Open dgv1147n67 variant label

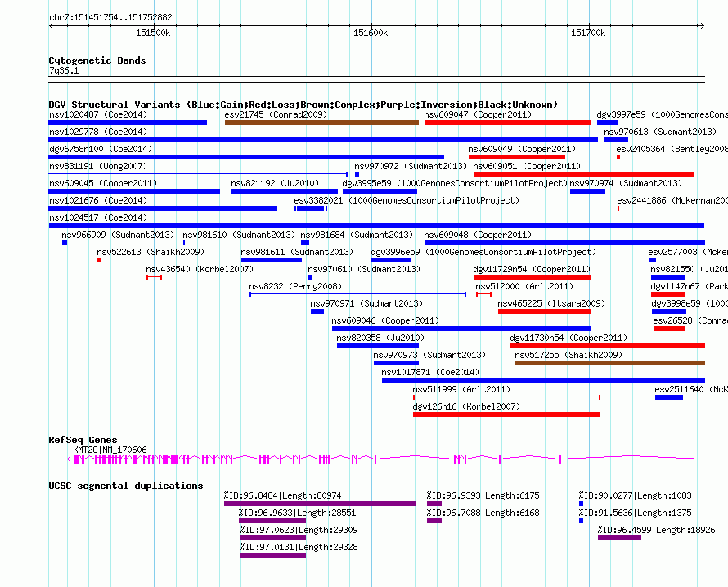[x=689, y=286]
